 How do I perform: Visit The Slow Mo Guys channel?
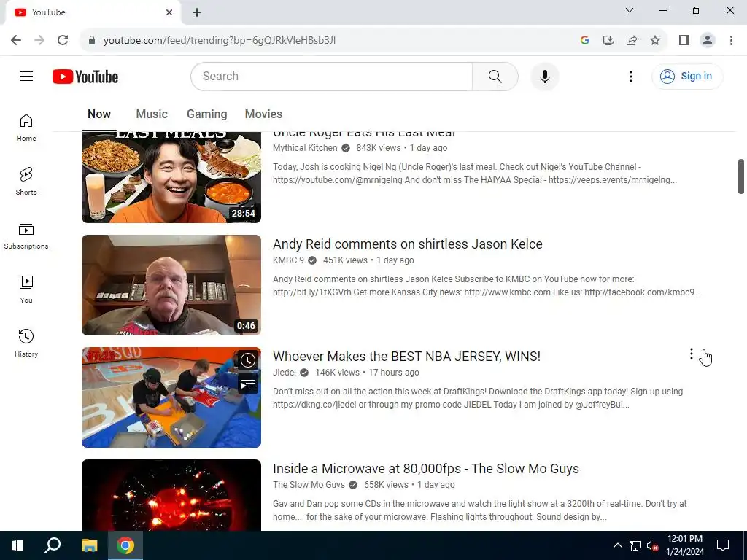(x=309, y=485)
